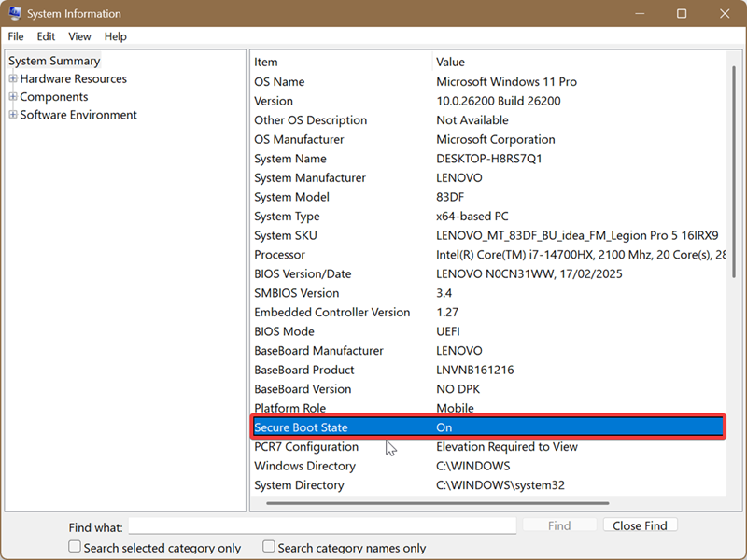Open the Help menu

point(115,36)
